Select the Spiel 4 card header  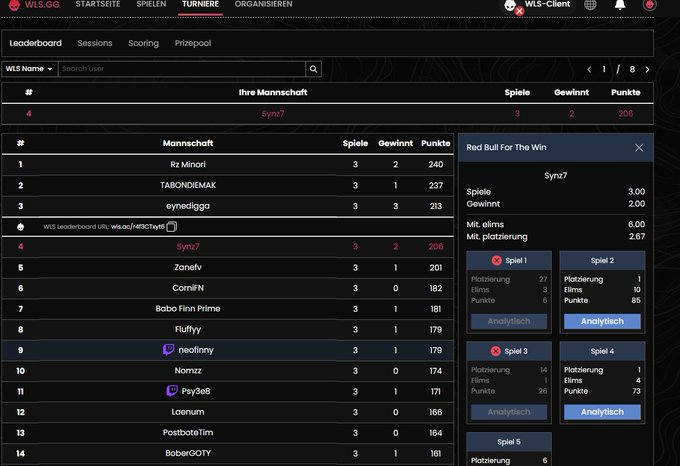[x=602, y=351]
